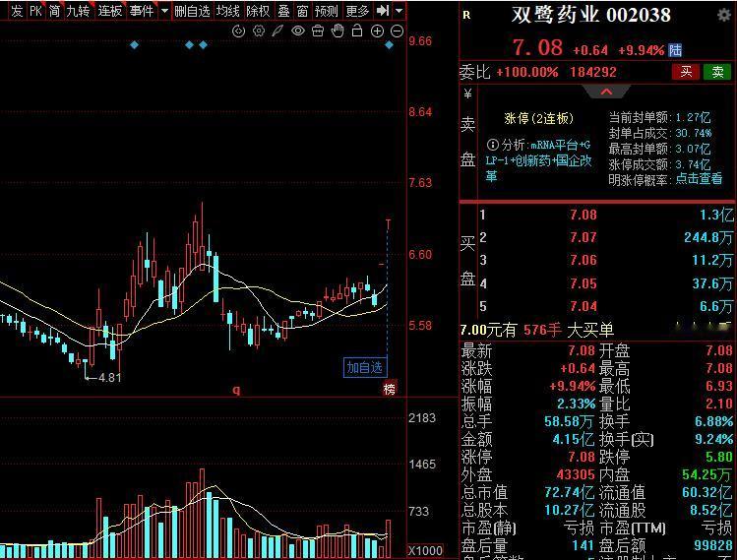Open the toolbox icon
Image resolution: width=737 pixels, height=560 pixels.
318,31
